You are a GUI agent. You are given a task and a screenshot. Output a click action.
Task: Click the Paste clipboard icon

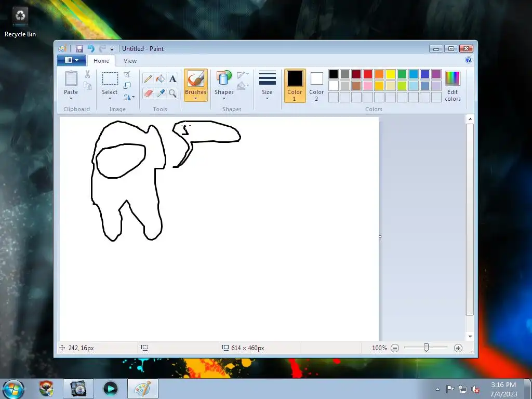(71, 79)
